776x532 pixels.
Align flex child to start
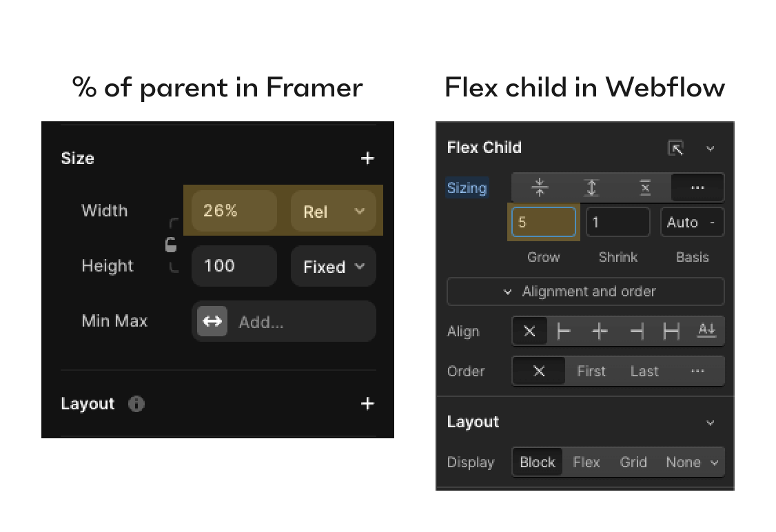563,331
